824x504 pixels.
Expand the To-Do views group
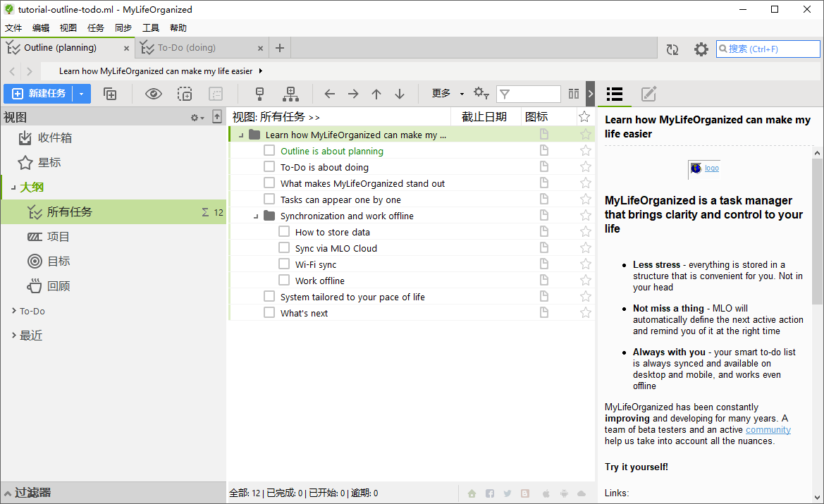click(x=13, y=311)
